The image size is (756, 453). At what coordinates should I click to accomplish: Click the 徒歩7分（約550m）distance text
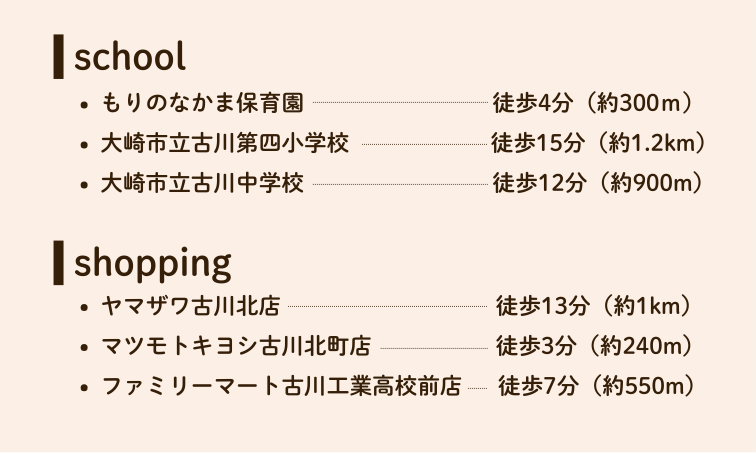[596, 386]
